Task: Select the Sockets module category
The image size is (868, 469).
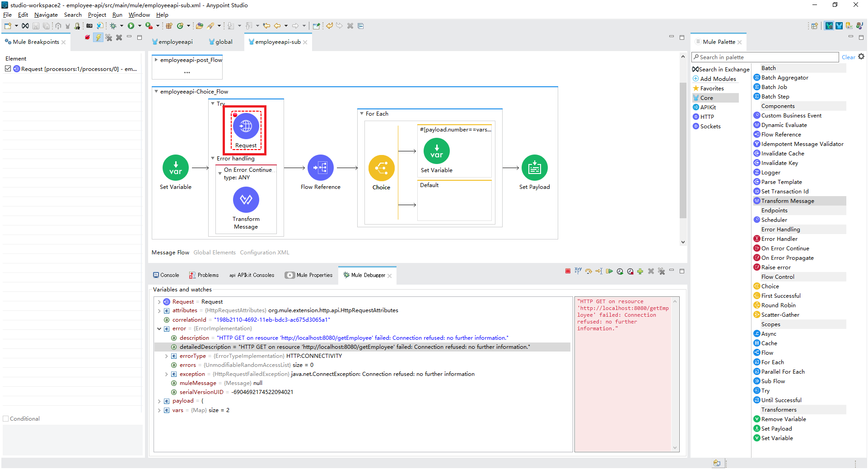Action: coord(707,127)
